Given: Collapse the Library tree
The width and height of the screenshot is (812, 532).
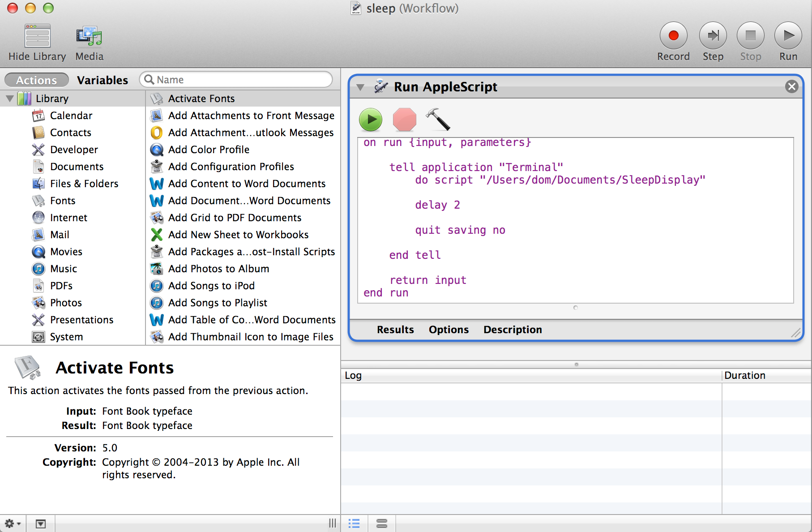Looking at the screenshot, I should pyautogui.click(x=9, y=99).
